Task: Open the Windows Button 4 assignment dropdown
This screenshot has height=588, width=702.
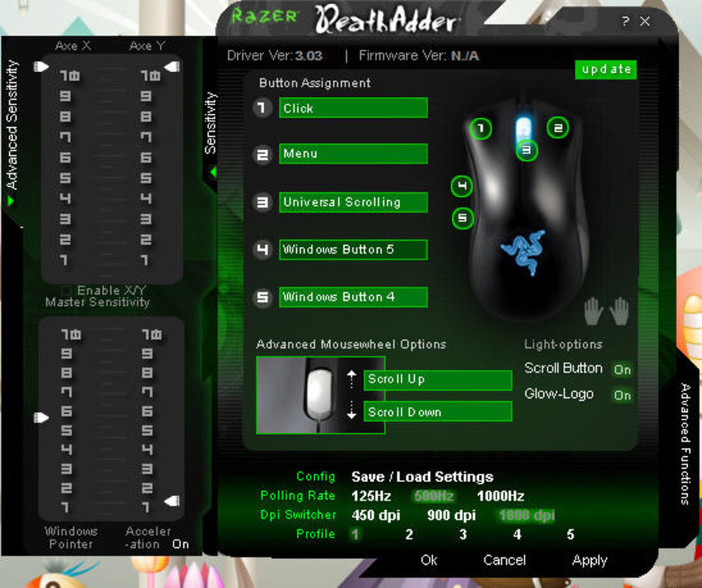Action: coord(353,297)
